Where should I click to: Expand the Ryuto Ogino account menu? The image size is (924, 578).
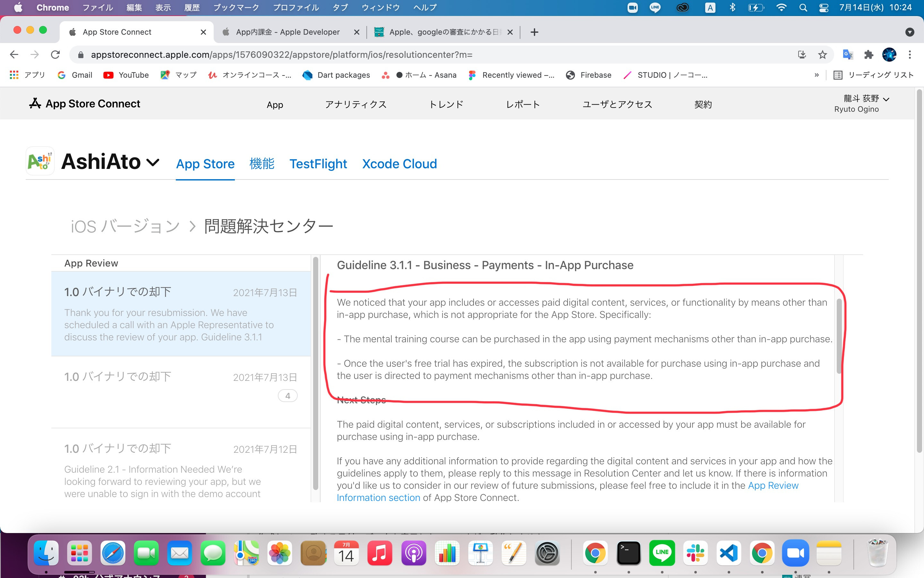(862, 104)
